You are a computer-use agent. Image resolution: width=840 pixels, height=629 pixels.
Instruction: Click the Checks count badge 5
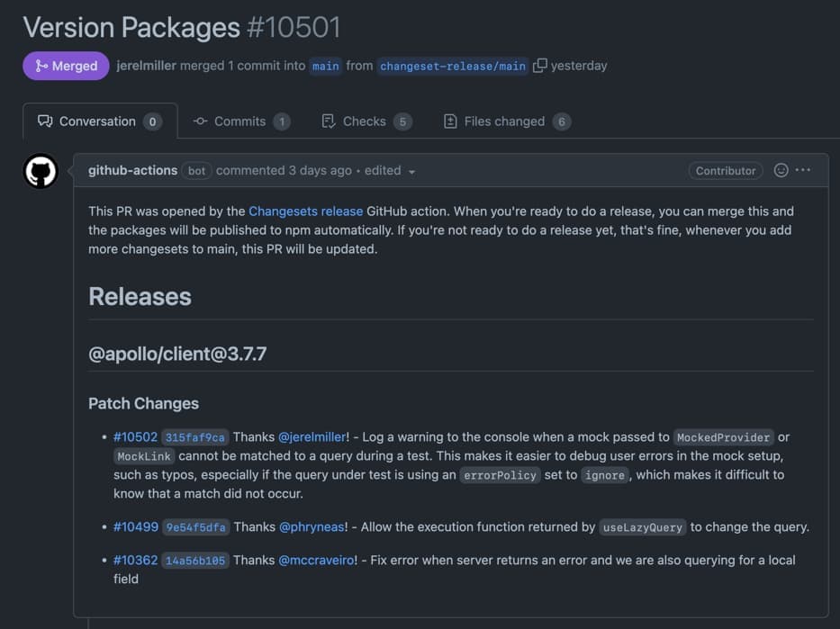[402, 122]
